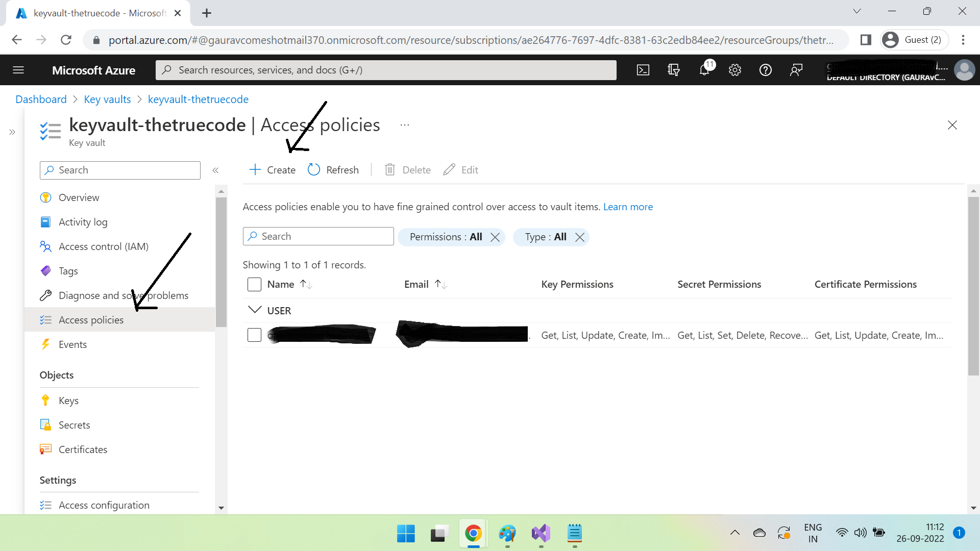Select Access policies menu item

tap(119, 320)
